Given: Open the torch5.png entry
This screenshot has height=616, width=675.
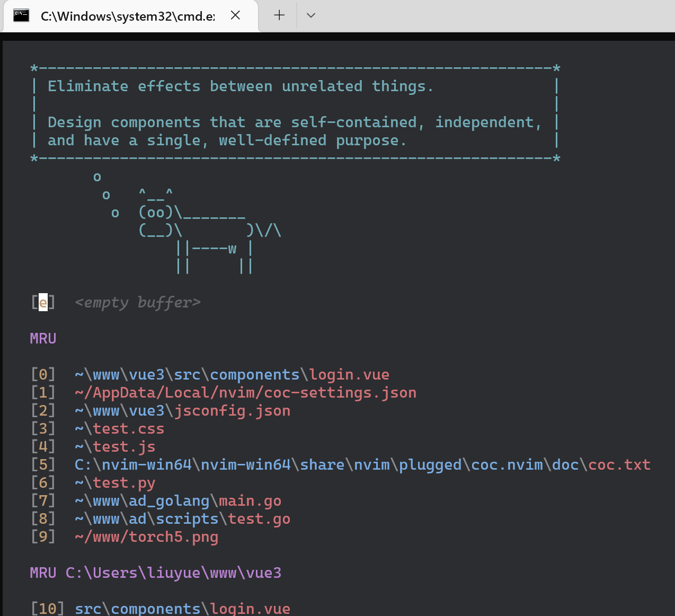Looking at the screenshot, I should [x=146, y=537].
